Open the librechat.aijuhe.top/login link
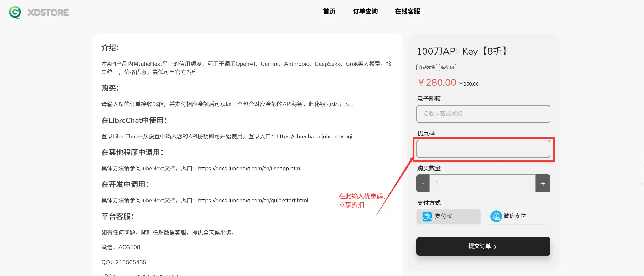644x276 pixels. click(x=316, y=137)
